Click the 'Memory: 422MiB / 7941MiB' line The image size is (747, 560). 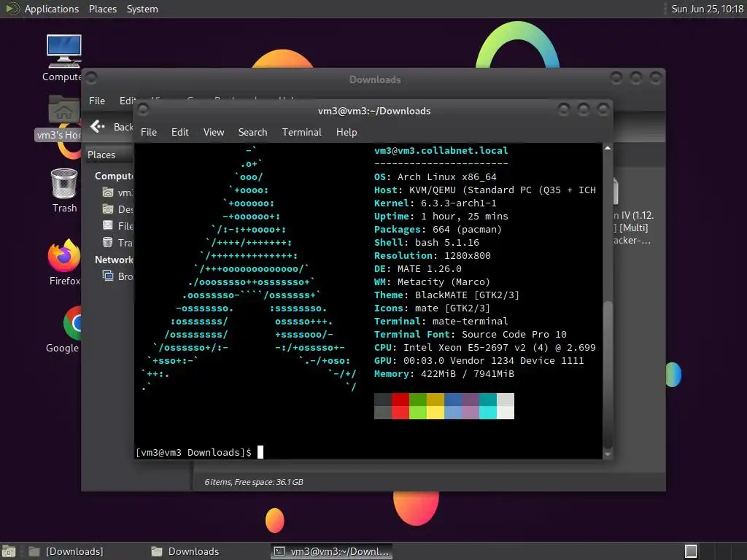[444, 374]
